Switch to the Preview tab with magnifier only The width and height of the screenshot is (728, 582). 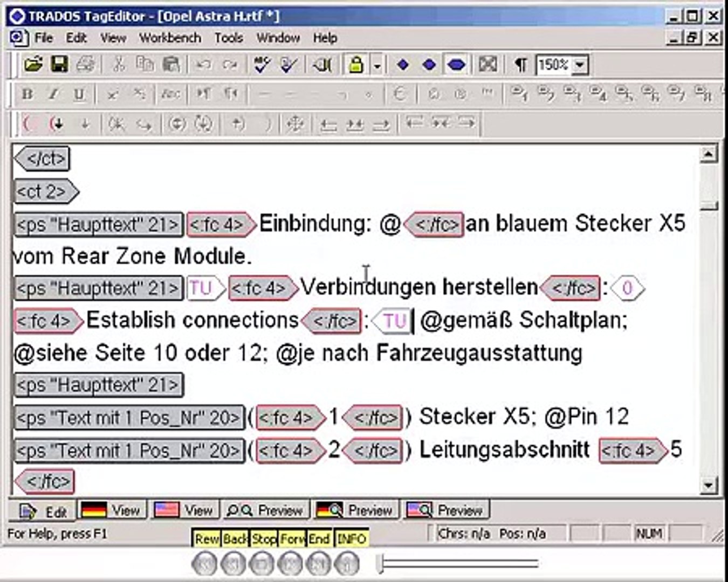point(265,509)
